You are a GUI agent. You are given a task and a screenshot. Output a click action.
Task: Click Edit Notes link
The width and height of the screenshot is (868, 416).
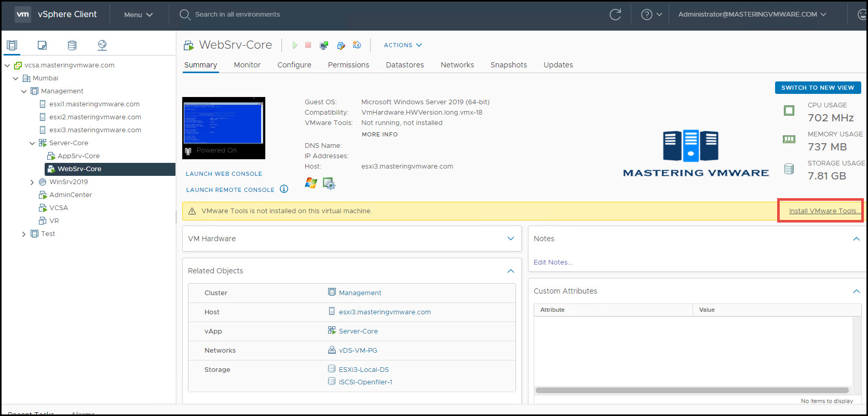[553, 262]
